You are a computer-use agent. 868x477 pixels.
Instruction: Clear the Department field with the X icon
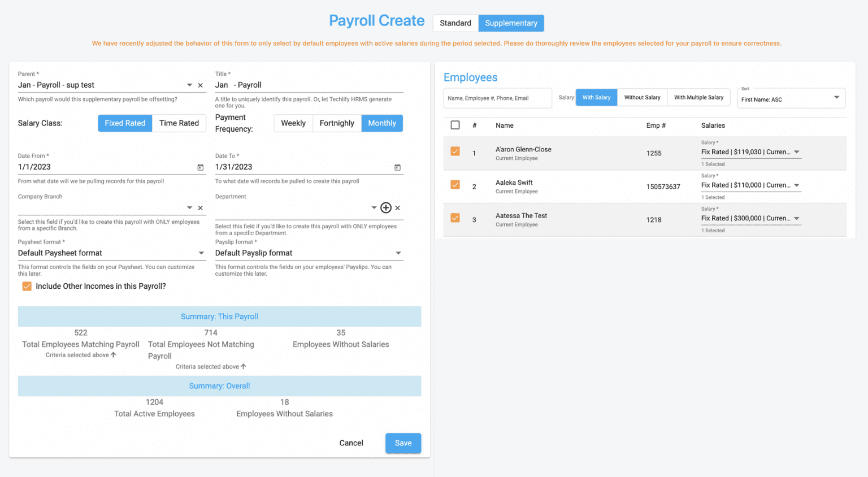click(x=397, y=207)
